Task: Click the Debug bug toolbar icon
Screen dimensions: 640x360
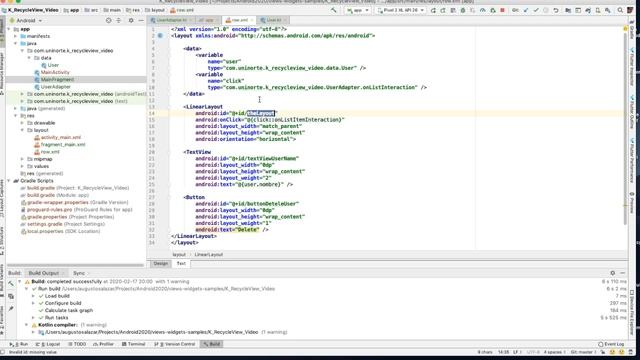Action: [x=463, y=10]
